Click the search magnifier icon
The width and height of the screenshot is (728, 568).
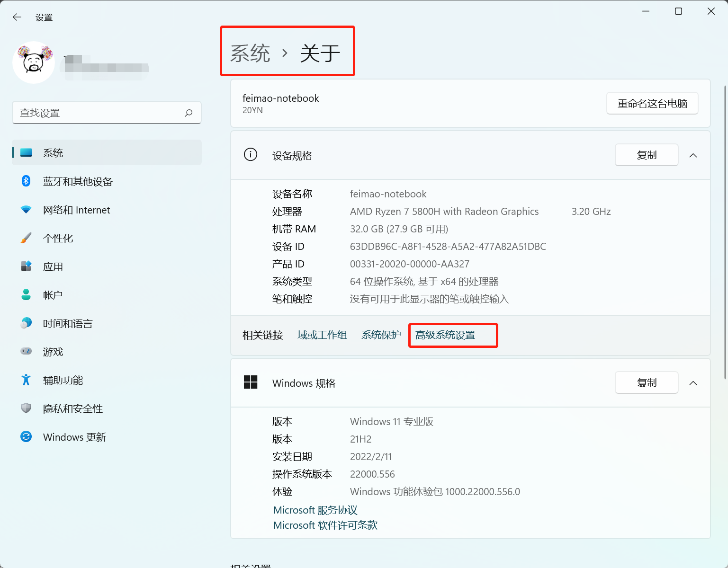pyautogui.click(x=189, y=113)
